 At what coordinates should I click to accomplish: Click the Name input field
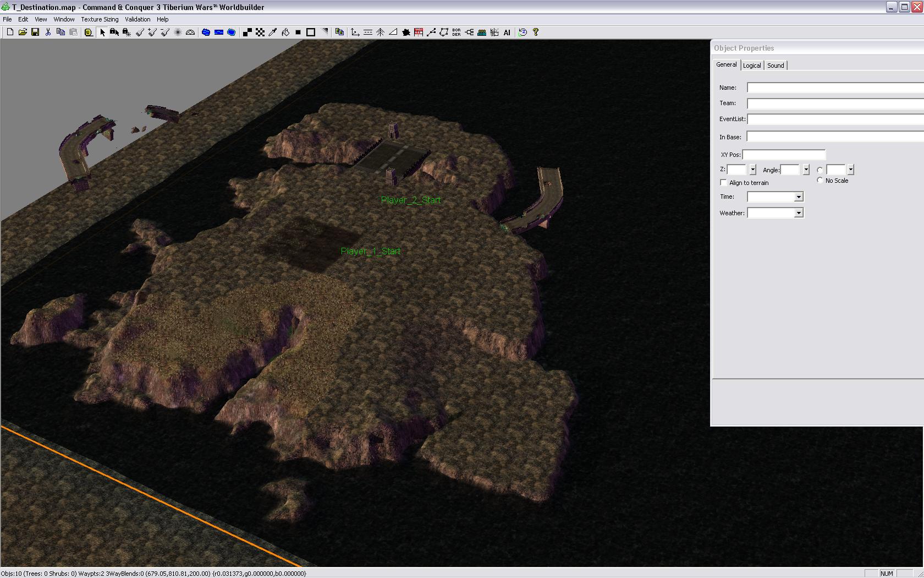[835, 88]
